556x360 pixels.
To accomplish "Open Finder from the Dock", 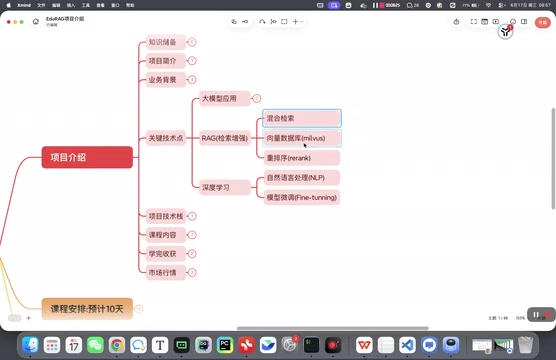I will click(x=30, y=345).
